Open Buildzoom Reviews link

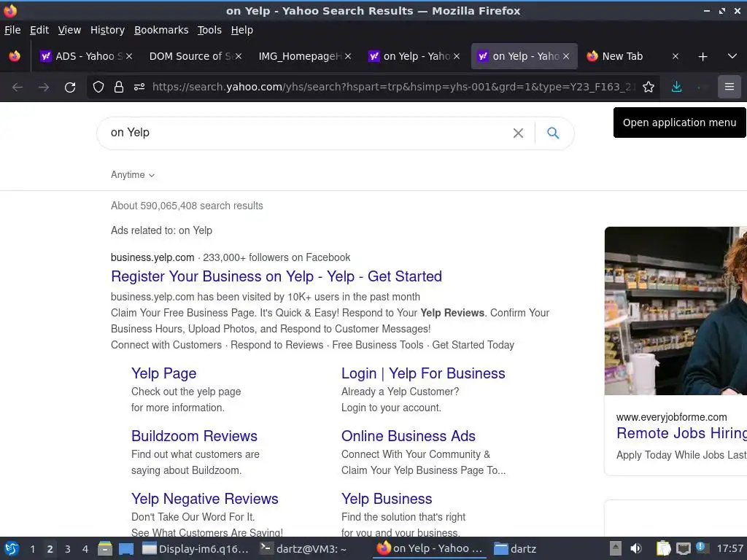[x=194, y=436]
